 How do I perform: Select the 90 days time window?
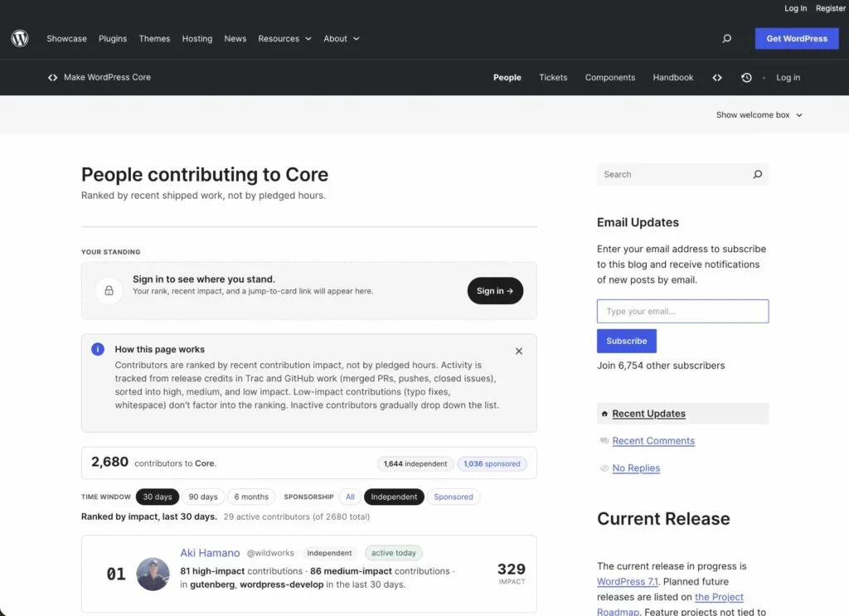(x=203, y=497)
